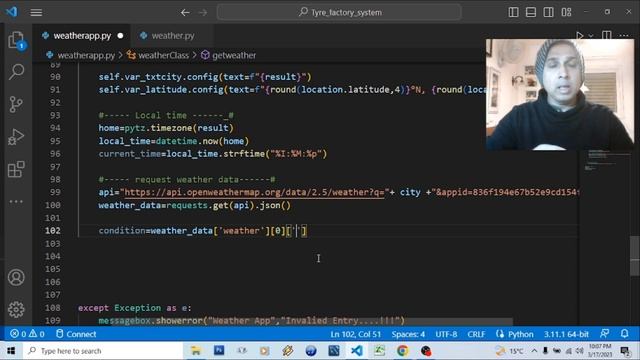Open the Customize Layout icon

pyautogui.click(x=567, y=12)
